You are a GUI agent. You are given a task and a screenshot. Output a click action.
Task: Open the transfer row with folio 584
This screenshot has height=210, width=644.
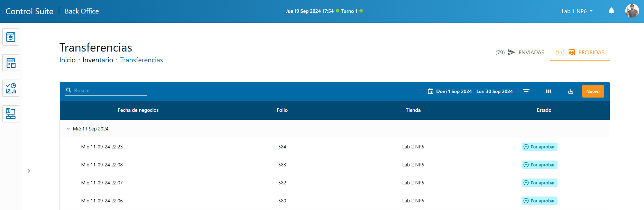[x=282, y=147]
